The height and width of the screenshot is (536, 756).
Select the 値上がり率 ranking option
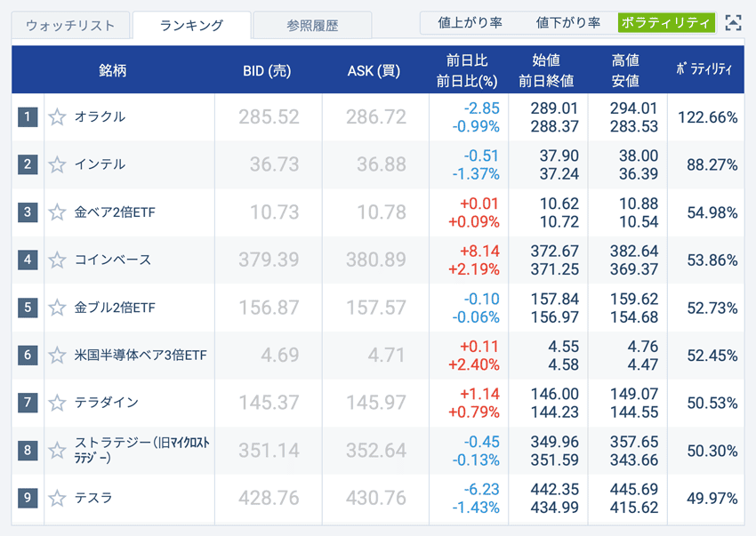tap(470, 23)
